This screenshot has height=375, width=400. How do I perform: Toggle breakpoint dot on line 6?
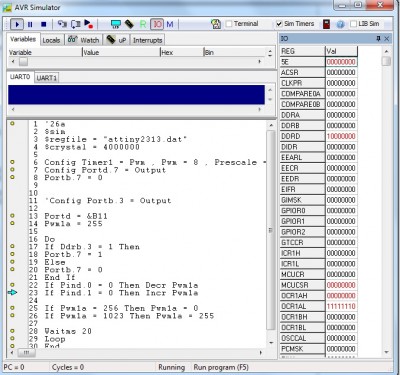coord(12,162)
